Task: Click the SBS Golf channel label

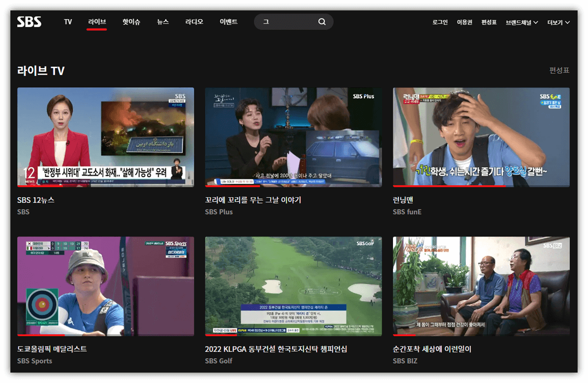Action: pos(219,361)
